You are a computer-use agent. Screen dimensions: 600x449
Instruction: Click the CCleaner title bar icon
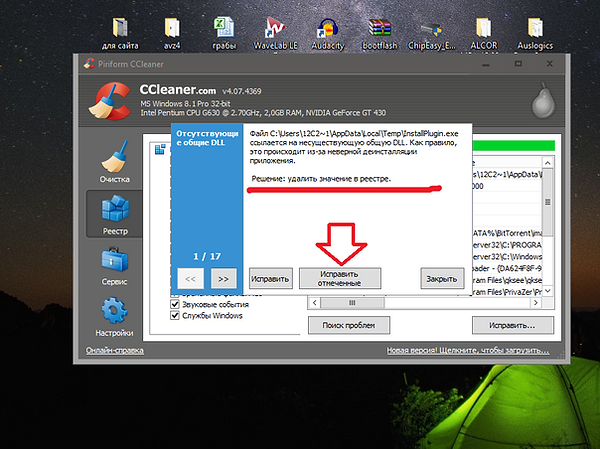(x=89, y=64)
